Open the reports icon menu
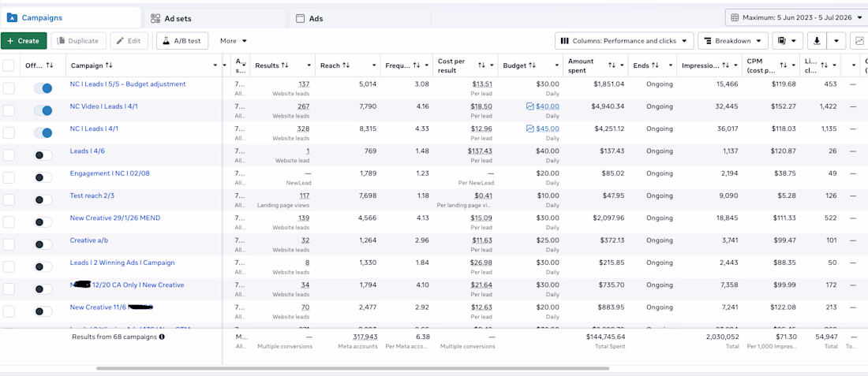This screenshot has width=868, height=376. coord(788,41)
